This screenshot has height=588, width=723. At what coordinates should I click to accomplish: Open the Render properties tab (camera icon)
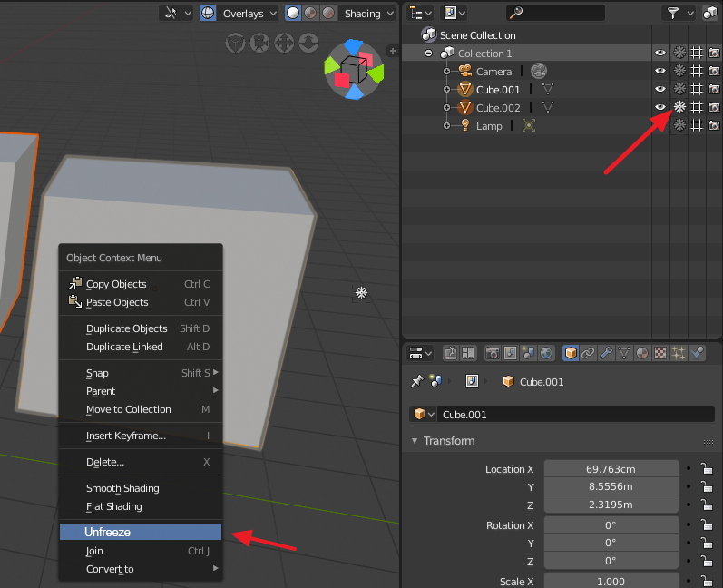coord(493,353)
